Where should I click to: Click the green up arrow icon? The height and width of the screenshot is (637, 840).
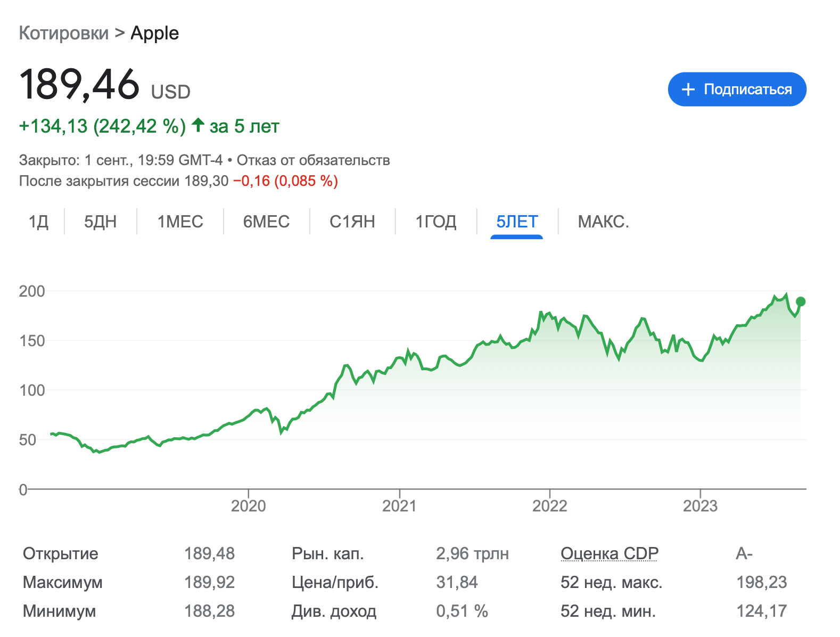[198, 125]
